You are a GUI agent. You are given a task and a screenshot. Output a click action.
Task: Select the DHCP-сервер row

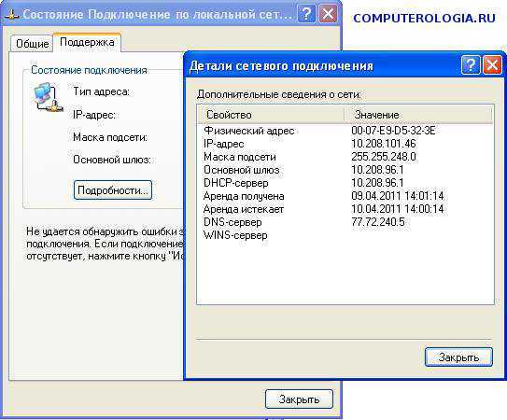click(x=345, y=183)
